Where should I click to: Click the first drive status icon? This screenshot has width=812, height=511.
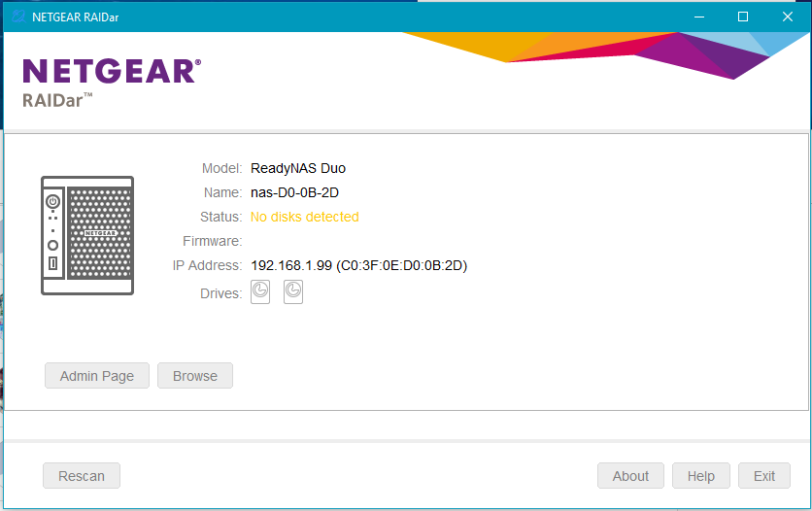point(260,292)
